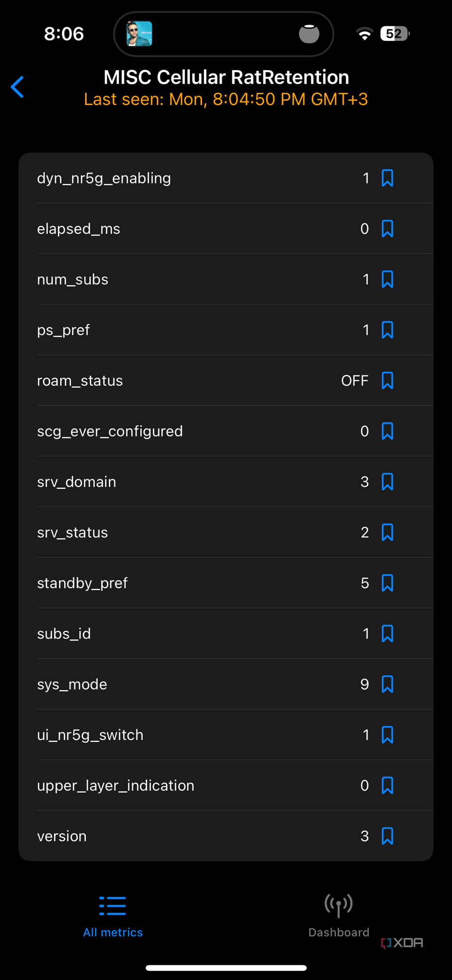452x980 pixels.
Task: Bookmark the upper_layer_indication metric
Action: (x=387, y=785)
